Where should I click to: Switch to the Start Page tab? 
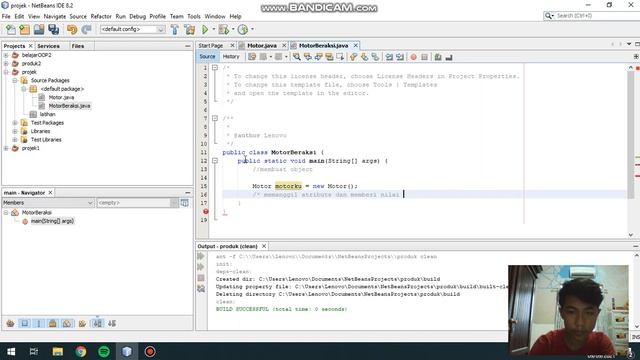click(211, 46)
